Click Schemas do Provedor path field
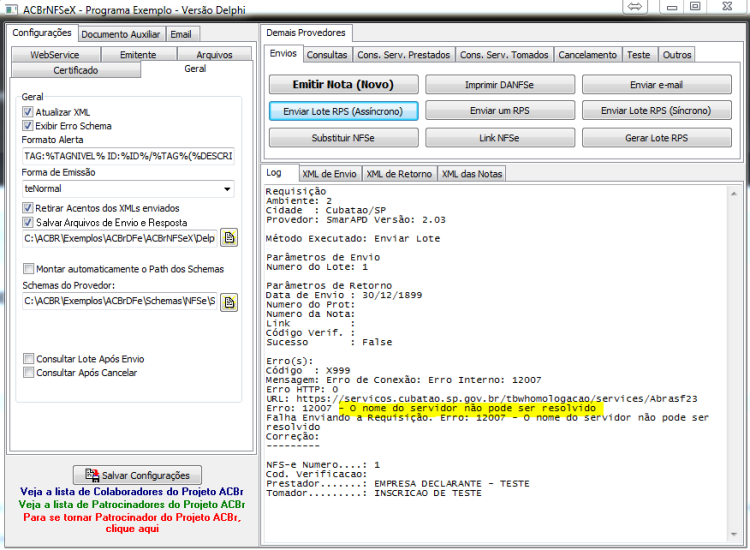This screenshot has height=550, width=750. pyautogui.click(x=120, y=301)
